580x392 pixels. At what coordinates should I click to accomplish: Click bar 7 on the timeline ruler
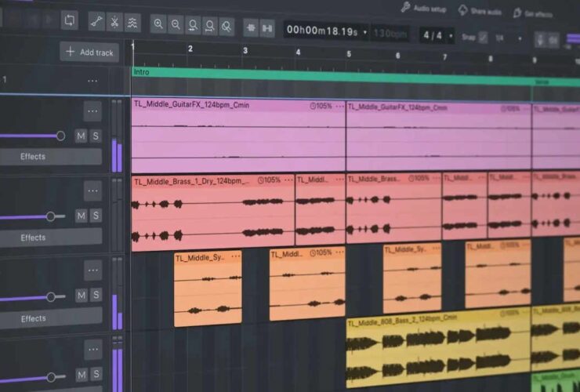click(x=445, y=57)
